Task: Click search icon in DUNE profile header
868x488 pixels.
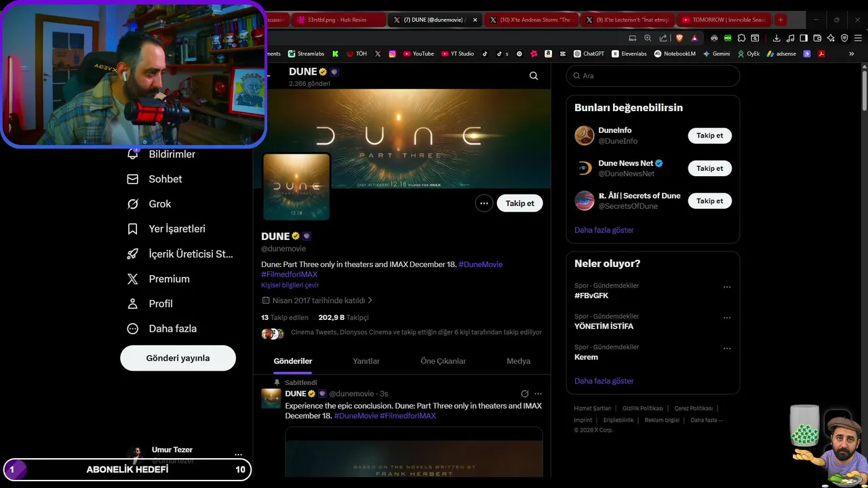Action: click(534, 76)
